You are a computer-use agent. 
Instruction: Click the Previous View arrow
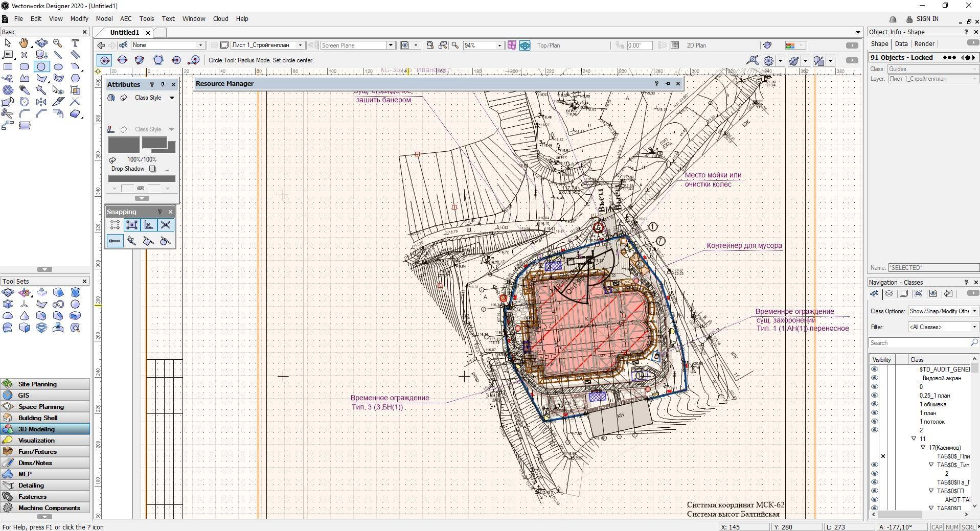(101, 45)
